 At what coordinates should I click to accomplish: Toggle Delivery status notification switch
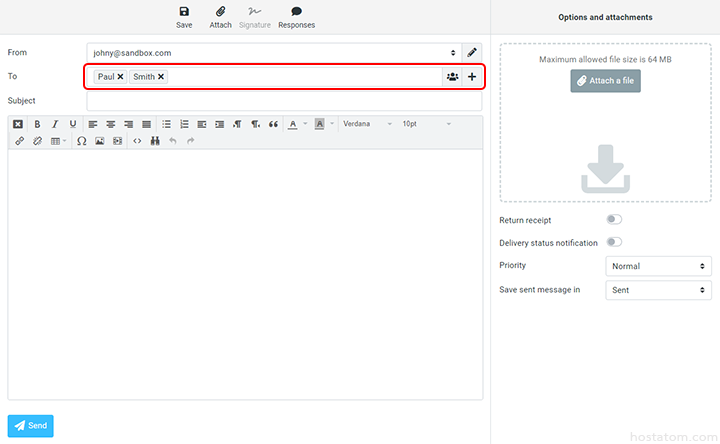[613, 242]
